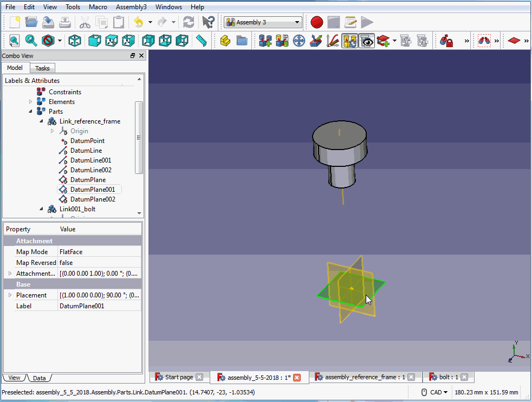This screenshot has height=402, width=532.
Task: Click the yellow Create Part icon
Action: click(225, 41)
